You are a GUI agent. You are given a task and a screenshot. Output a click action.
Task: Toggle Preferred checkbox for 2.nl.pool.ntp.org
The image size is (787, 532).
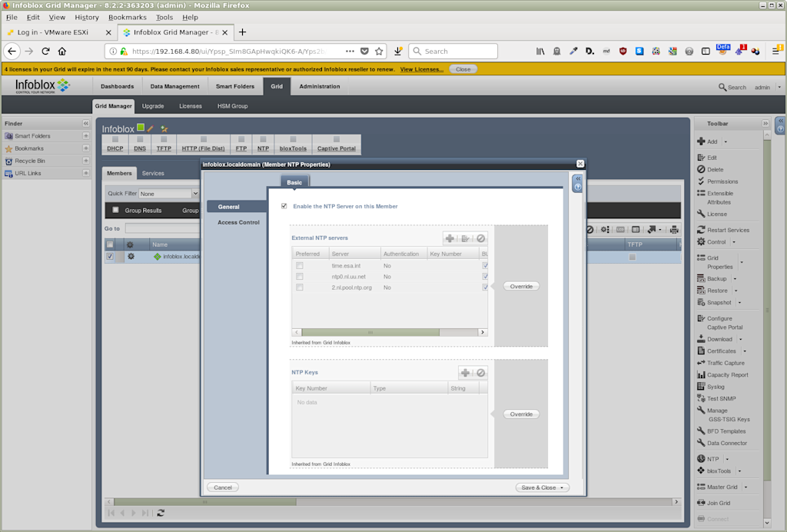click(300, 288)
